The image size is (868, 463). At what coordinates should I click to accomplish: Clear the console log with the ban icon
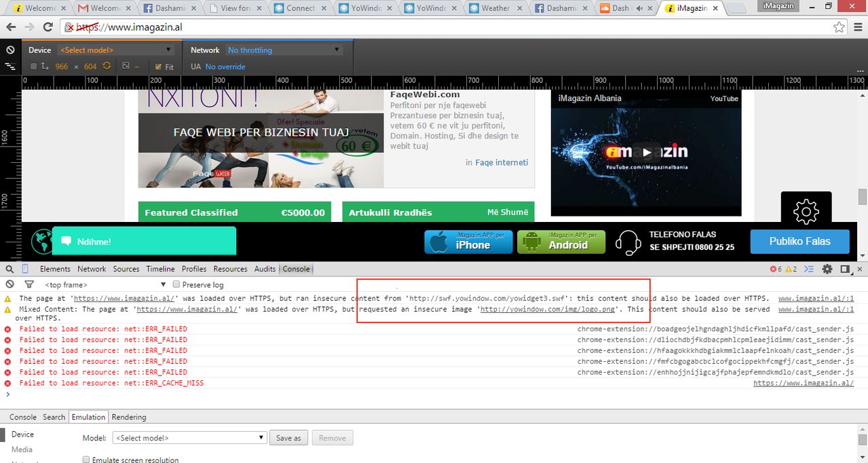pyautogui.click(x=10, y=284)
